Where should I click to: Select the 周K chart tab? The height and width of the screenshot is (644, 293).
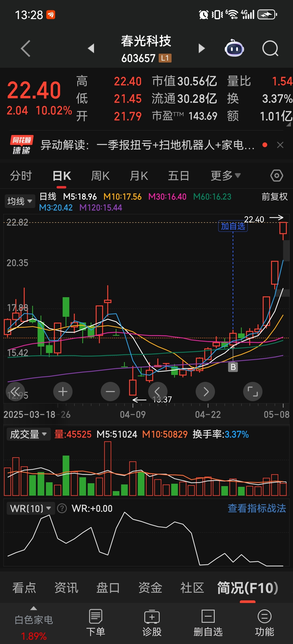tap(100, 176)
